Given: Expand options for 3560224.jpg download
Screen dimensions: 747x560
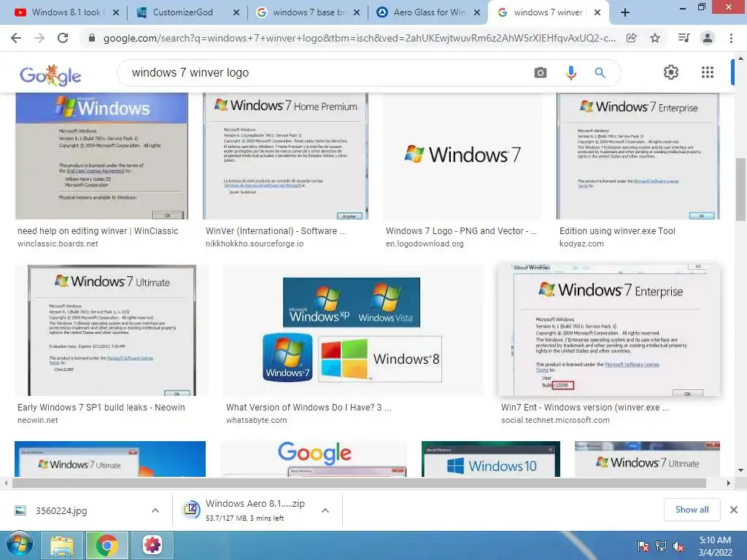Looking at the screenshot, I should pyautogui.click(x=155, y=510).
